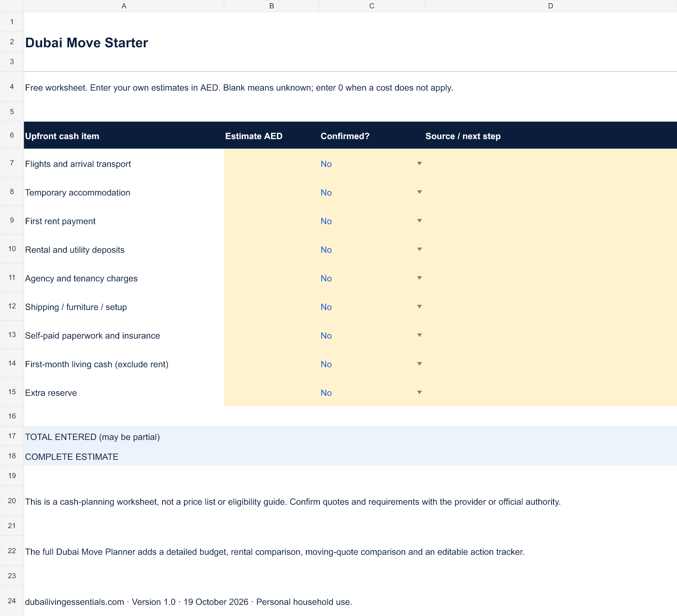Select 'Estimate AED' header cell
The height and width of the screenshot is (616, 677).
coord(272,135)
